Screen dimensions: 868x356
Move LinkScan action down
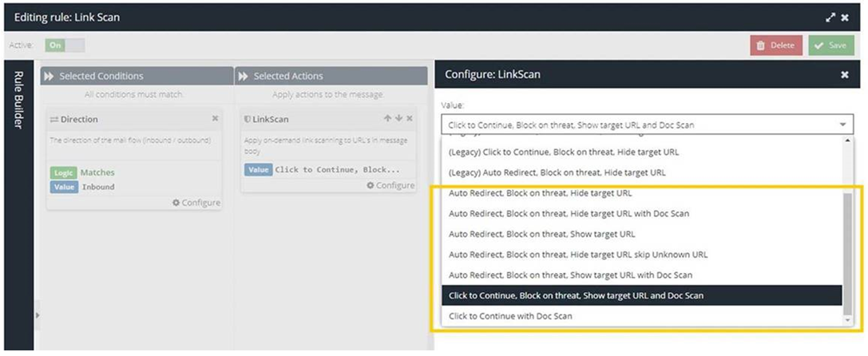tap(398, 118)
